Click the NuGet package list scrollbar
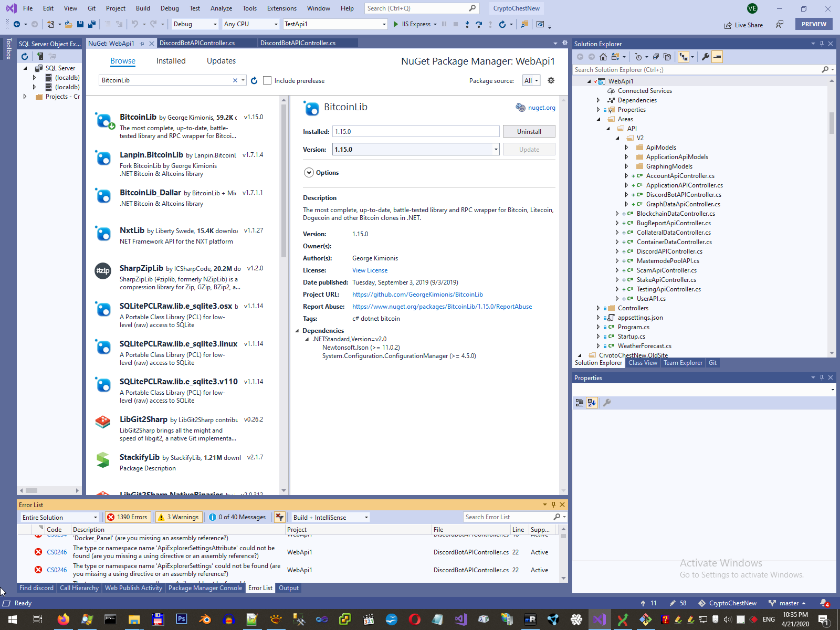 283,181
